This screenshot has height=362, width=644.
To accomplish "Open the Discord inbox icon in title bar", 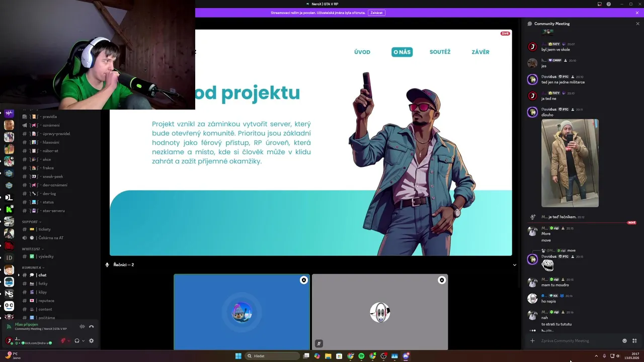I will pyautogui.click(x=600, y=4).
